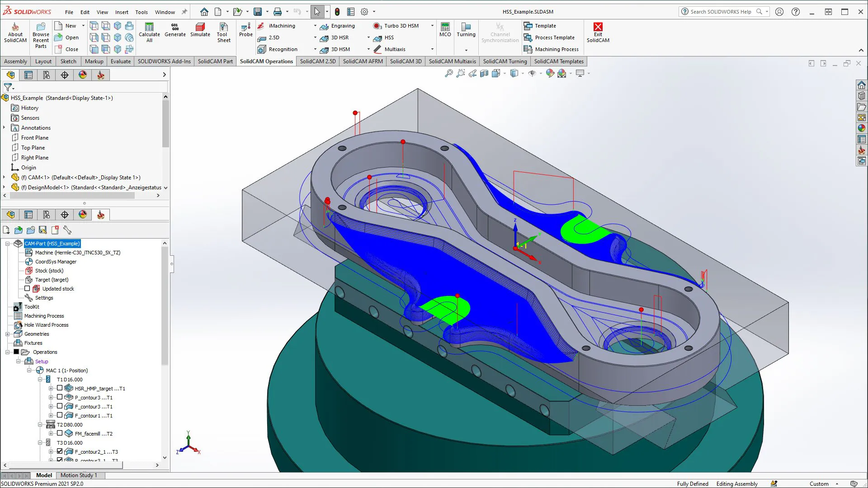Image resolution: width=868 pixels, height=488 pixels.
Task: Click the Probe operation icon
Action: (x=245, y=27)
